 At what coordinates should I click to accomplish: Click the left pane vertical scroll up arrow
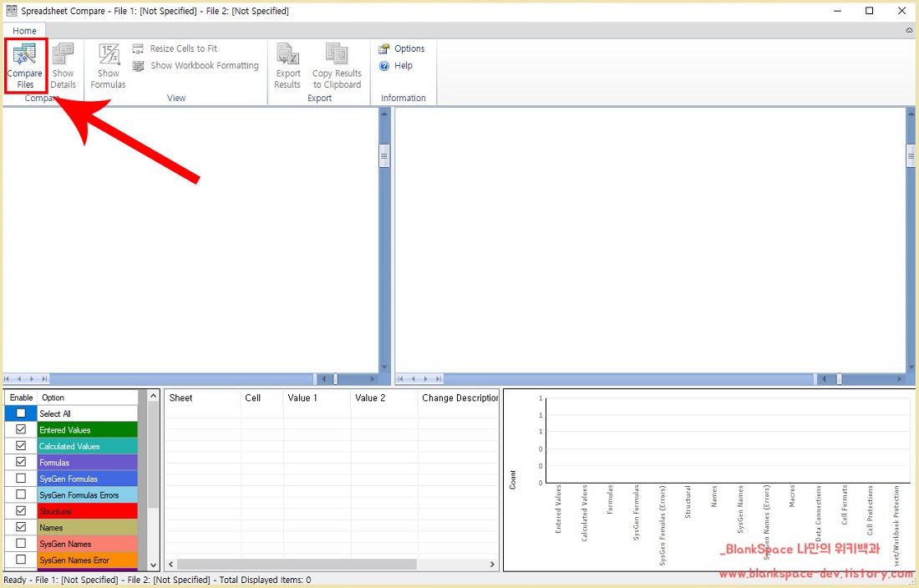click(x=384, y=113)
